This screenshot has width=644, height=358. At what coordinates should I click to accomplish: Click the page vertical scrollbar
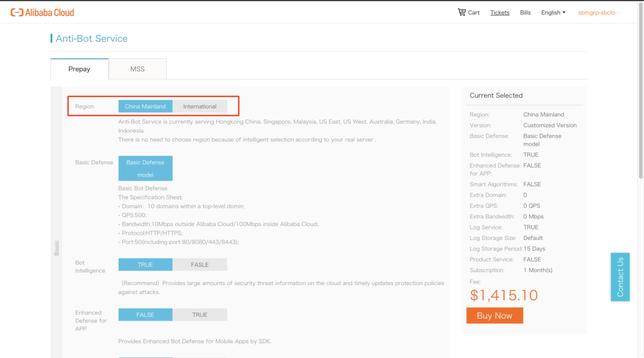click(641, 91)
